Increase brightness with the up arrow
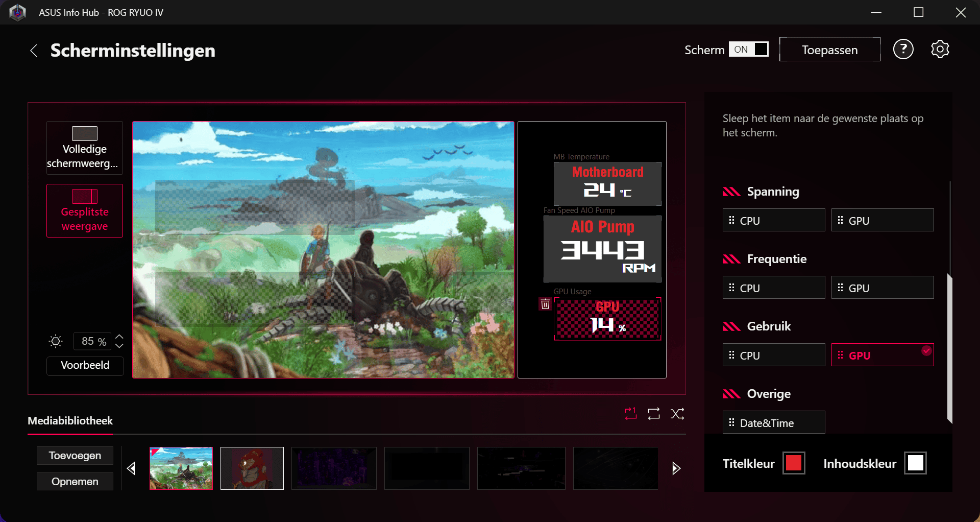The image size is (980, 522). tap(119, 337)
